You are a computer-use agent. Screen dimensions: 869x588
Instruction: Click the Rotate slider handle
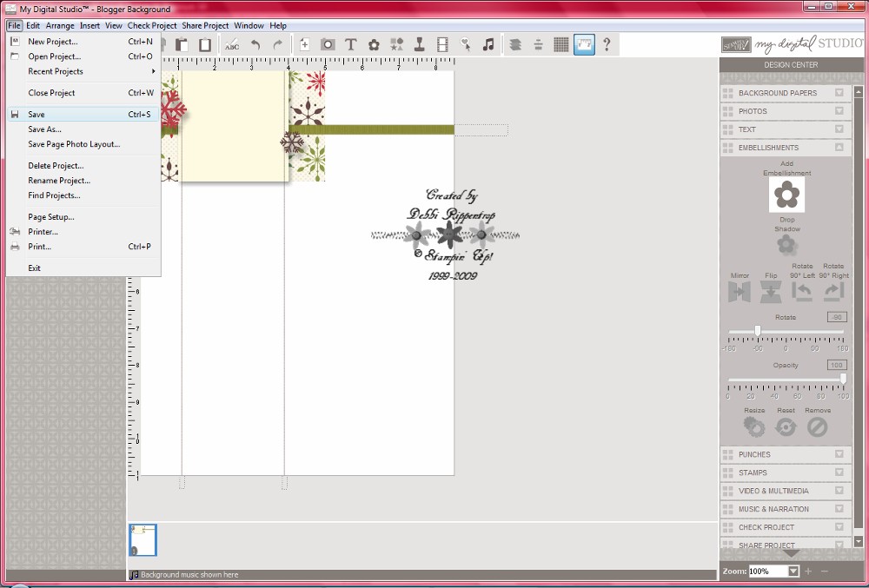(757, 331)
